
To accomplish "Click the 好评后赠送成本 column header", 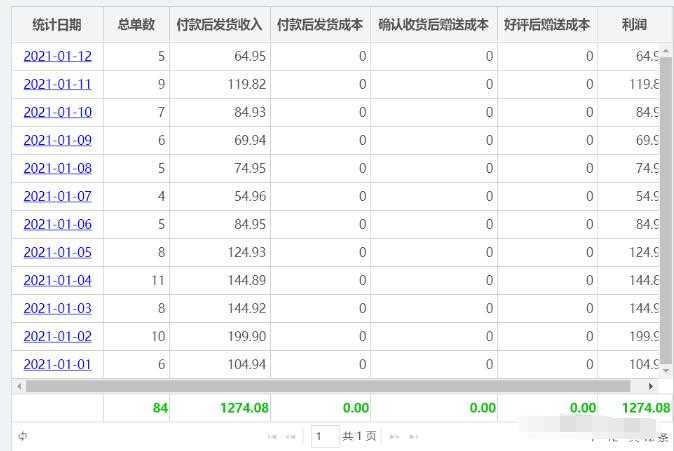I will [x=547, y=23].
